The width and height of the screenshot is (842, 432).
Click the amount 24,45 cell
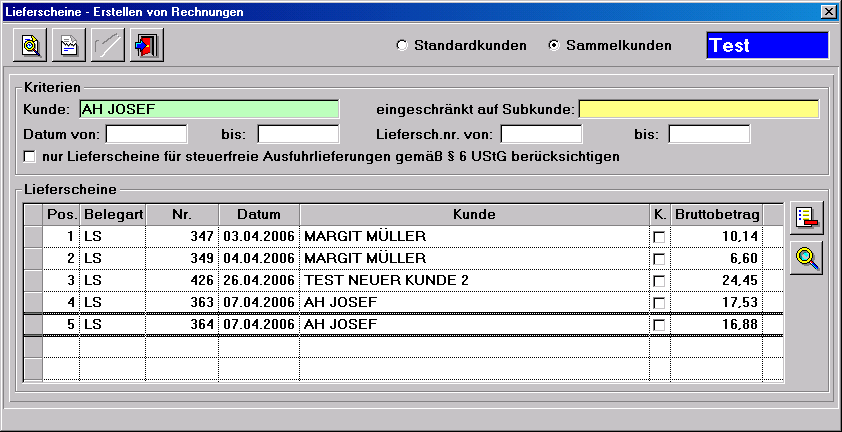point(717,280)
